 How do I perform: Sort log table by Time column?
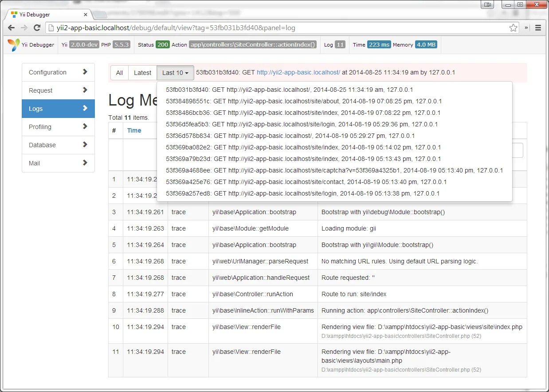point(134,130)
